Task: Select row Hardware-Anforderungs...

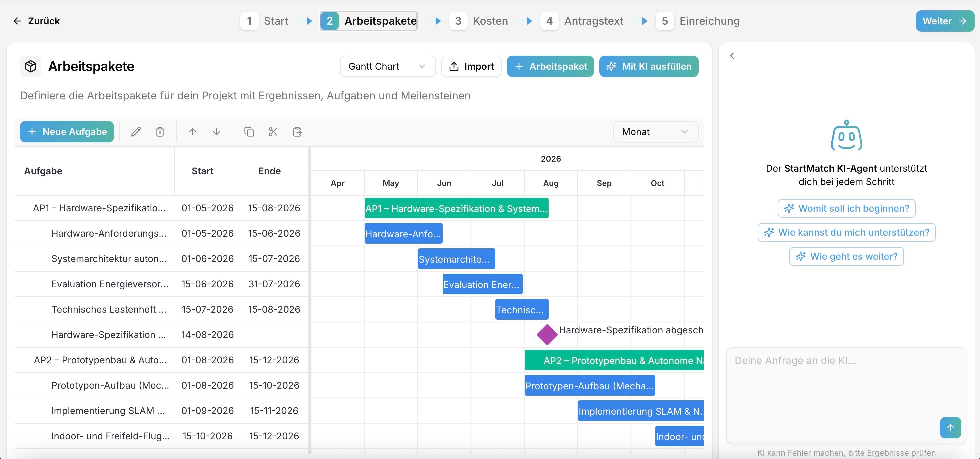Action: pos(161,233)
